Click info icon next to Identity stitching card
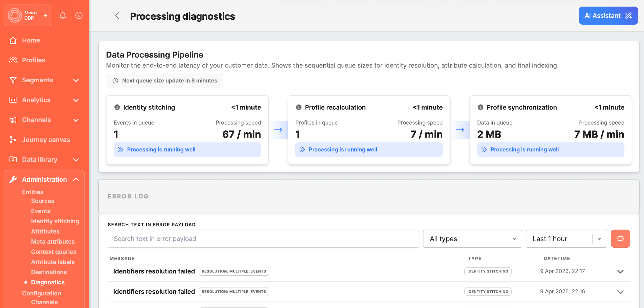Screen dimensions: 644x308 117,107
